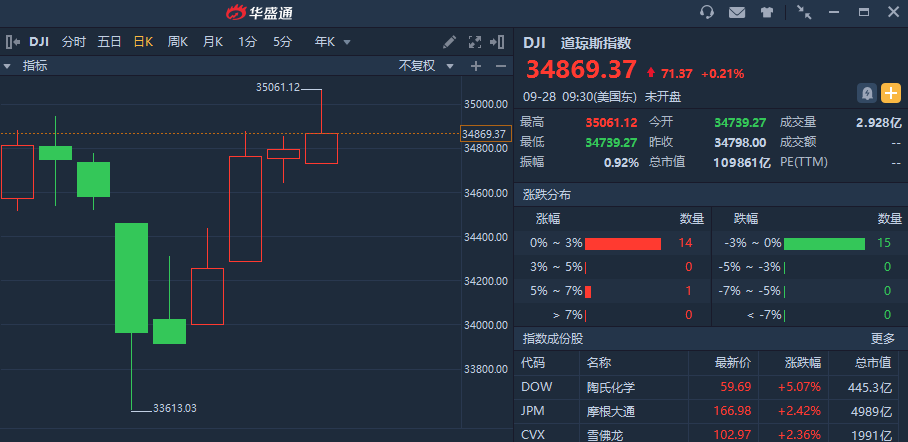Viewport: 908px width, 442px height.
Task: Select the 周K chart tab
Action: click(178, 42)
